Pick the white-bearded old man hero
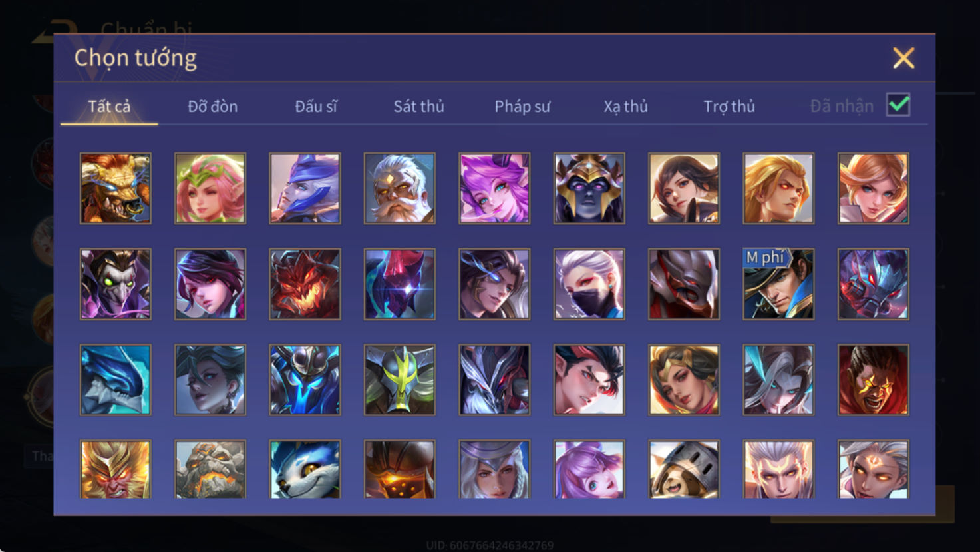 400,188
